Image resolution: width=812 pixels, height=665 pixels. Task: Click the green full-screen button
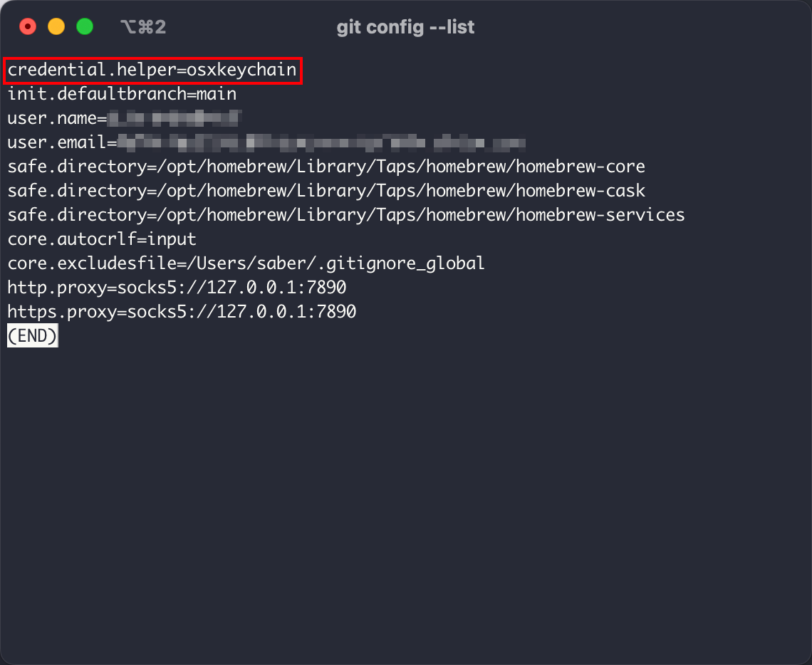pos(85,26)
